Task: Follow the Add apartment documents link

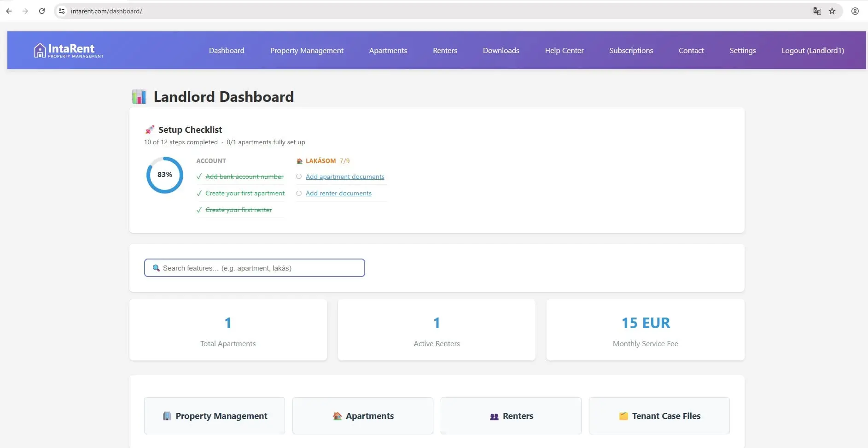Action: (x=345, y=177)
